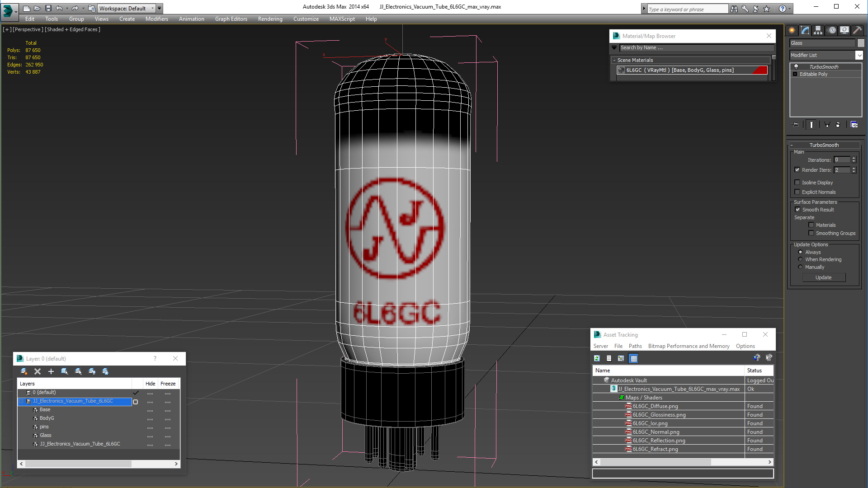Image resolution: width=868 pixels, height=488 pixels.
Task: Toggle Show End Result icon
Action: (x=811, y=125)
